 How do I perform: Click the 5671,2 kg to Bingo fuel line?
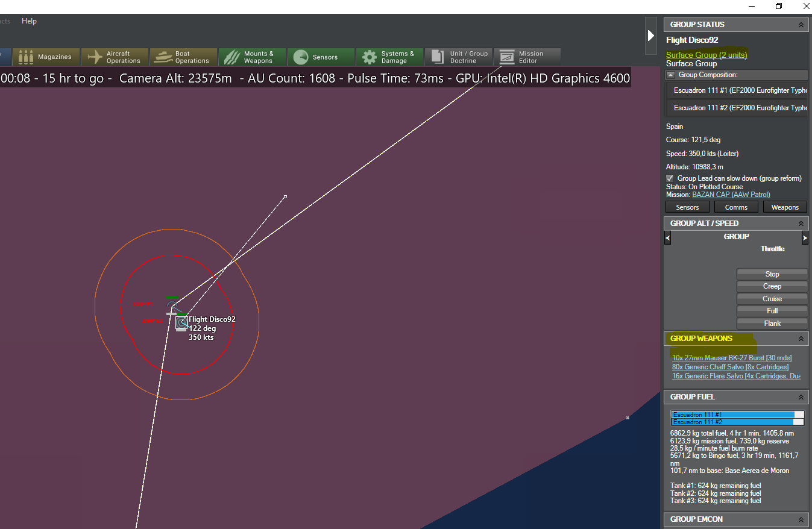(734, 459)
